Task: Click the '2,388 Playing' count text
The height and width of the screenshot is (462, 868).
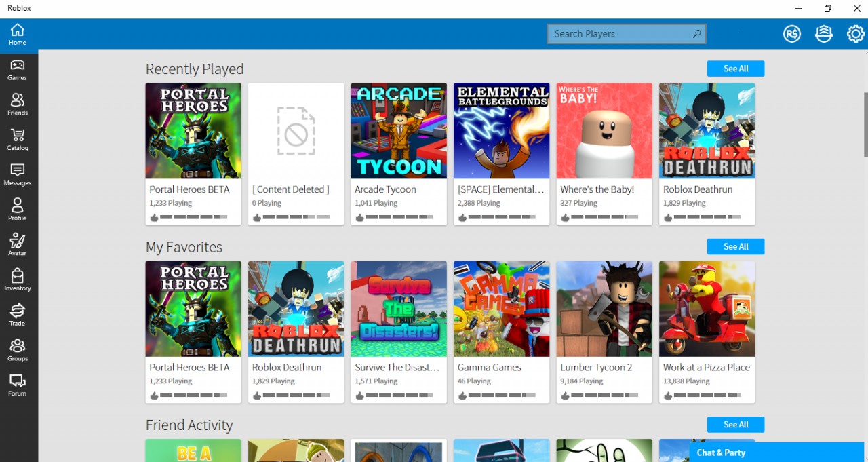Action: [479, 203]
